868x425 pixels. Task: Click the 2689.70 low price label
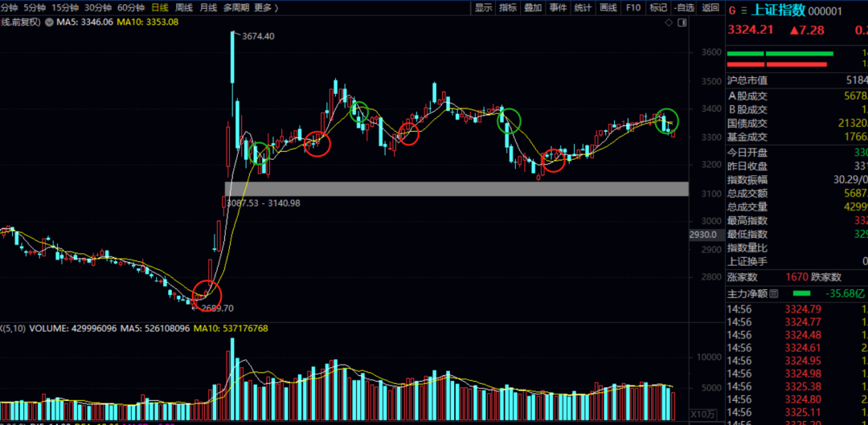[x=218, y=309]
